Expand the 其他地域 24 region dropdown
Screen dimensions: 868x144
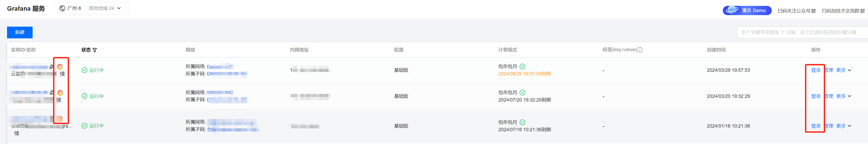pyautogui.click(x=105, y=8)
